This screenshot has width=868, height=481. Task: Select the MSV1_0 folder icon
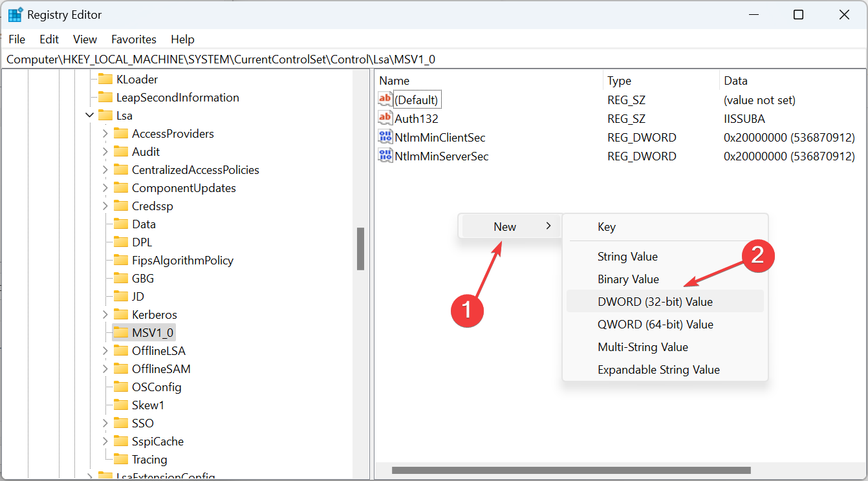(120, 332)
